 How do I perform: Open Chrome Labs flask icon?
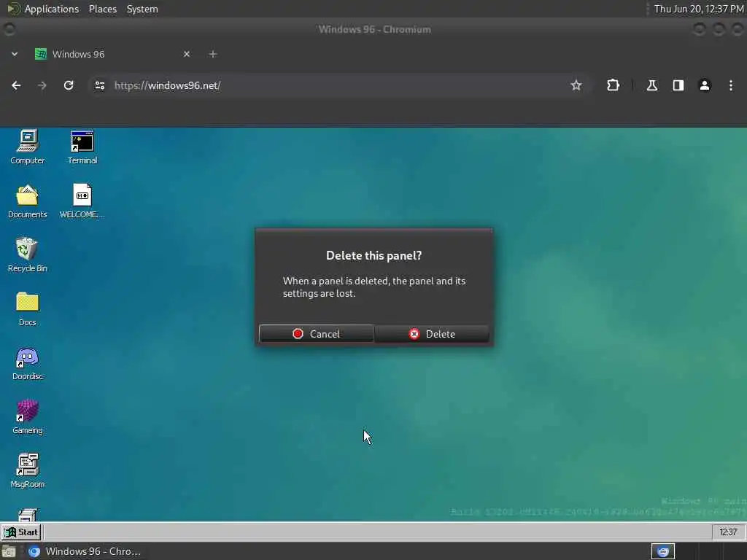click(x=651, y=85)
